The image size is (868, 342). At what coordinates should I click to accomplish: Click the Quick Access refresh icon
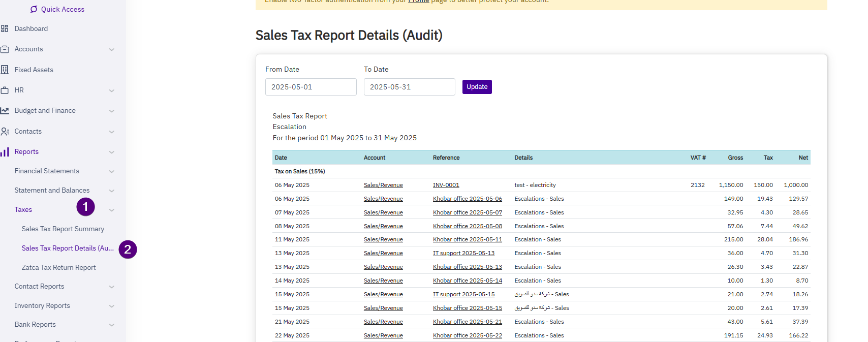pyautogui.click(x=34, y=9)
